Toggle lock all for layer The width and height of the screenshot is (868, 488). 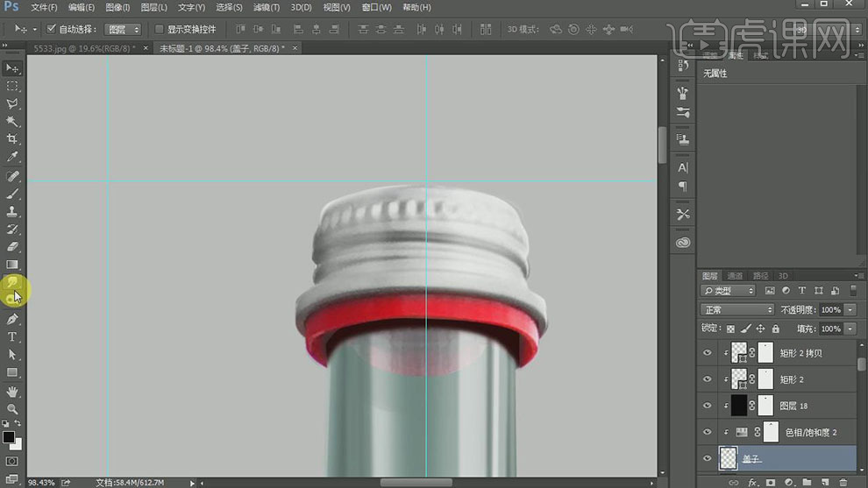[776, 329]
